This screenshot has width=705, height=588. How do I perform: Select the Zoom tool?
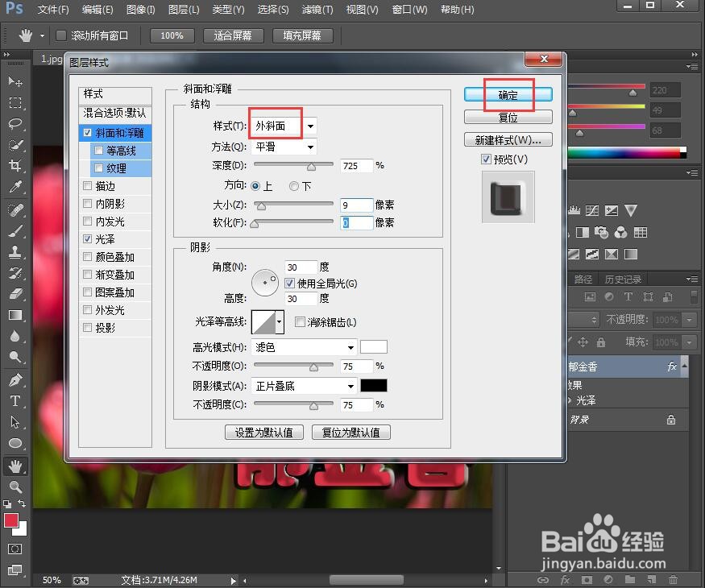point(15,487)
